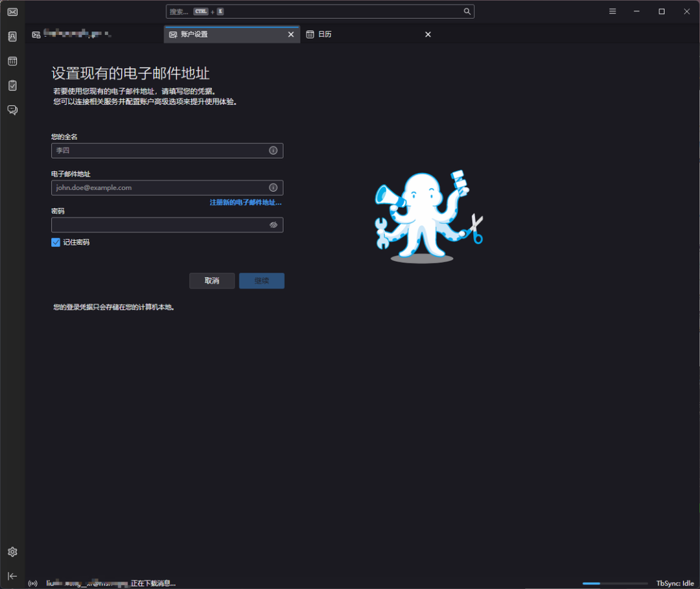Viewport: 700px width, 589px height.
Task: Open Settings gear in the sidebar
Action: click(x=12, y=552)
